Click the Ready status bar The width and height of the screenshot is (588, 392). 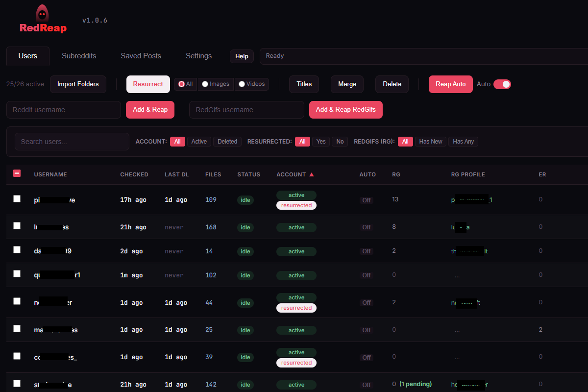[424, 56]
